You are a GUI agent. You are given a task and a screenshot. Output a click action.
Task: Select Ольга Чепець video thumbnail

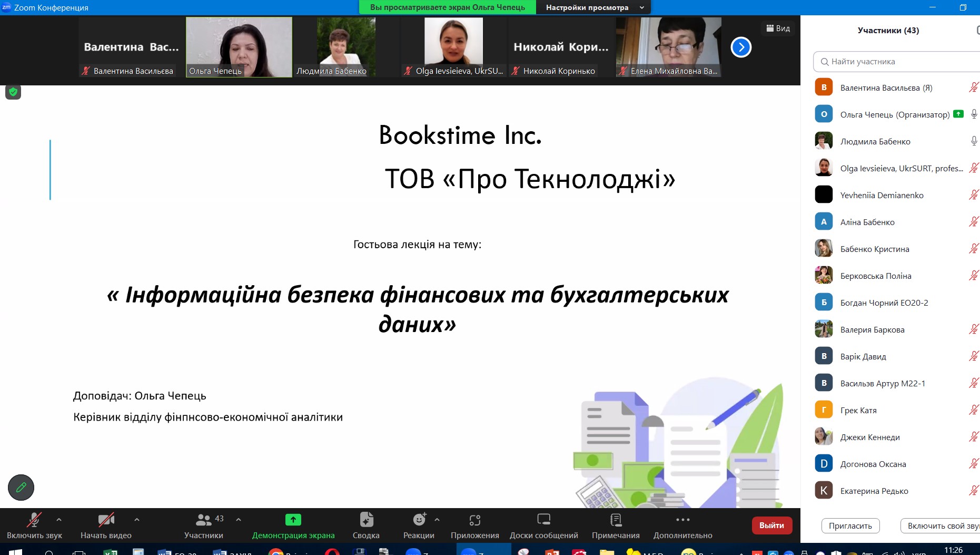[x=239, y=47]
